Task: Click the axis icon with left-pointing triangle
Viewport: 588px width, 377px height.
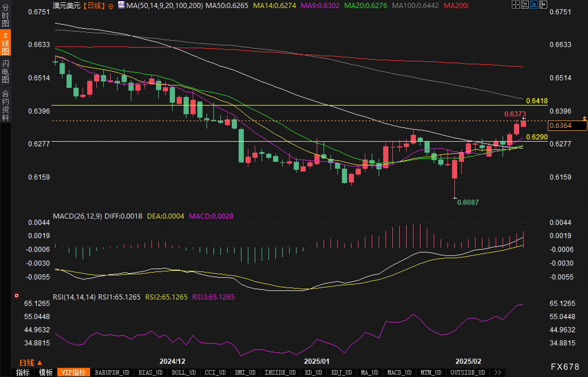Action: click(525, 5)
